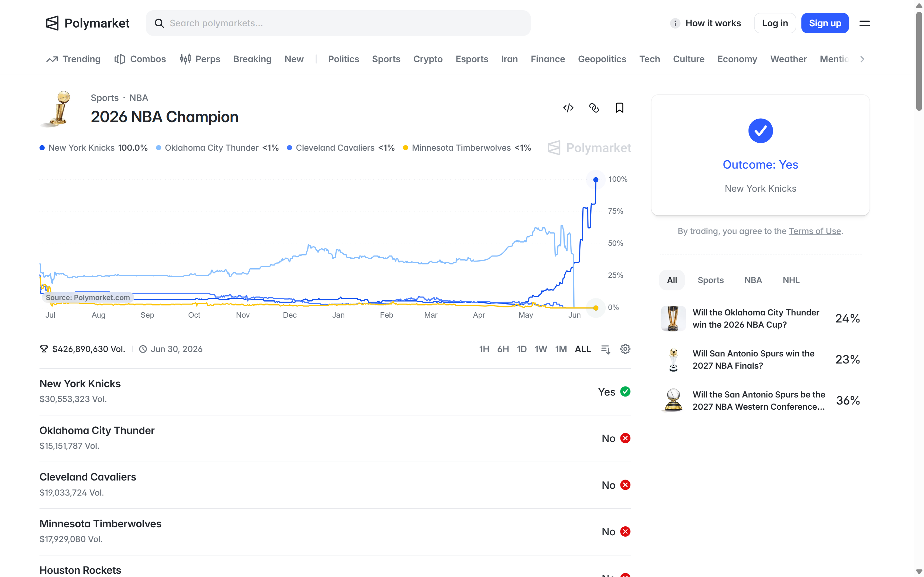Open chart settings gear icon
Screen dimensions: 924x577
coord(625,349)
